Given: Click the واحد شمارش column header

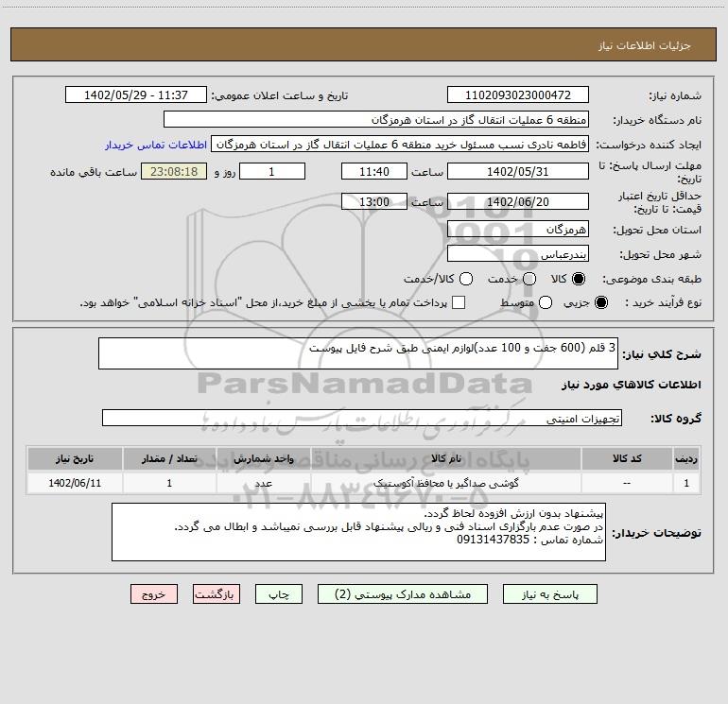Looking at the screenshot, I should coord(263,458).
